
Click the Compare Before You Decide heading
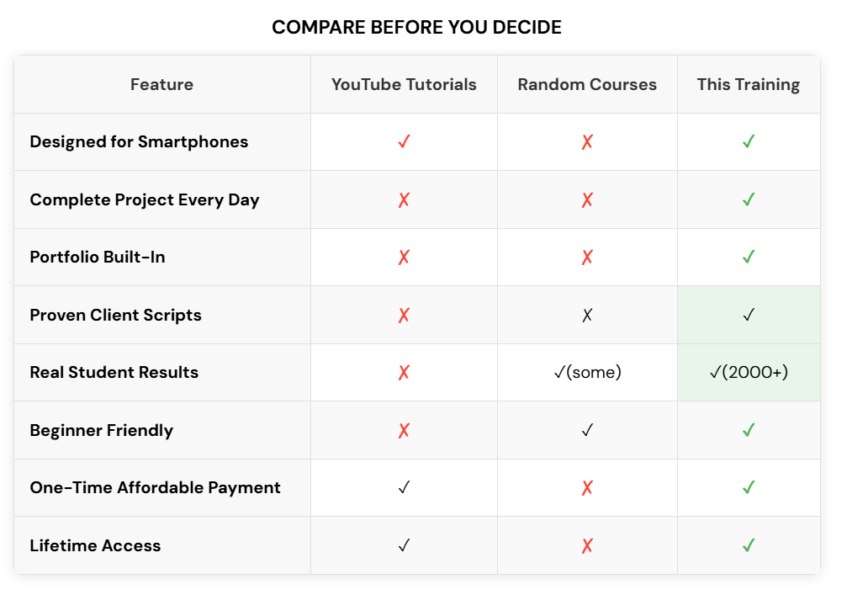point(416,28)
